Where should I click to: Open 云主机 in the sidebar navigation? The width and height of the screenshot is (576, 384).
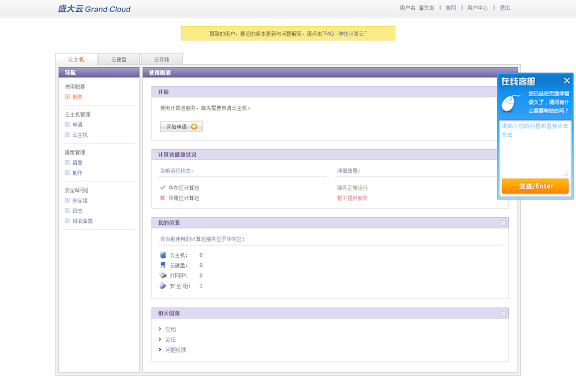(80, 135)
